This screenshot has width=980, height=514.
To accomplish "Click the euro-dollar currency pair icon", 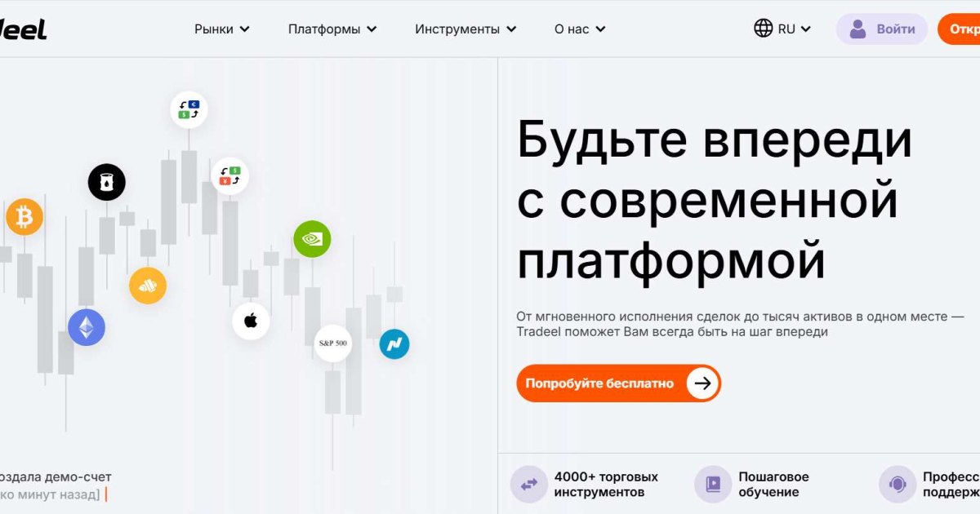I will pyautogui.click(x=189, y=109).
